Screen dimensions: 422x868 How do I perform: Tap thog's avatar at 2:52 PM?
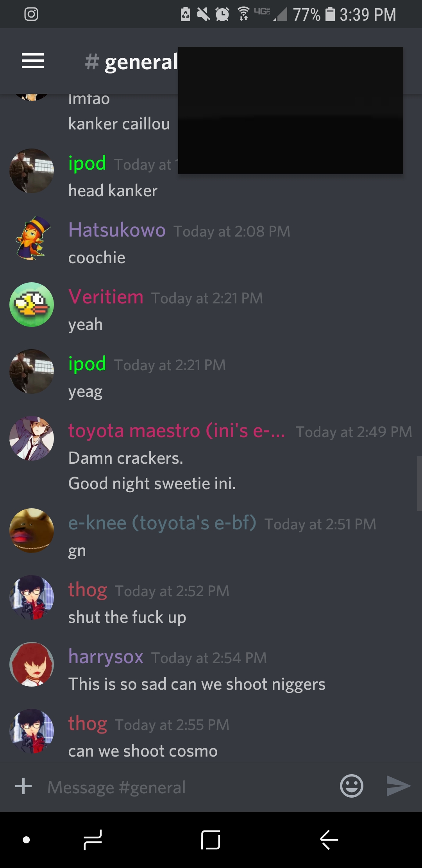(x=32, y=597)
